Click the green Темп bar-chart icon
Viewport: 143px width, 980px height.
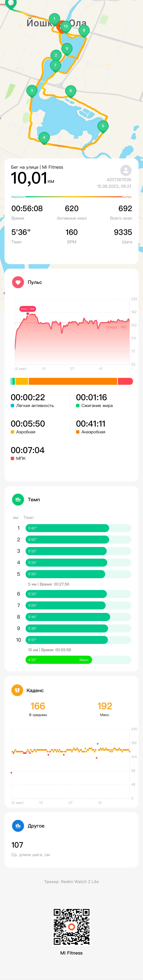(18, 500)
